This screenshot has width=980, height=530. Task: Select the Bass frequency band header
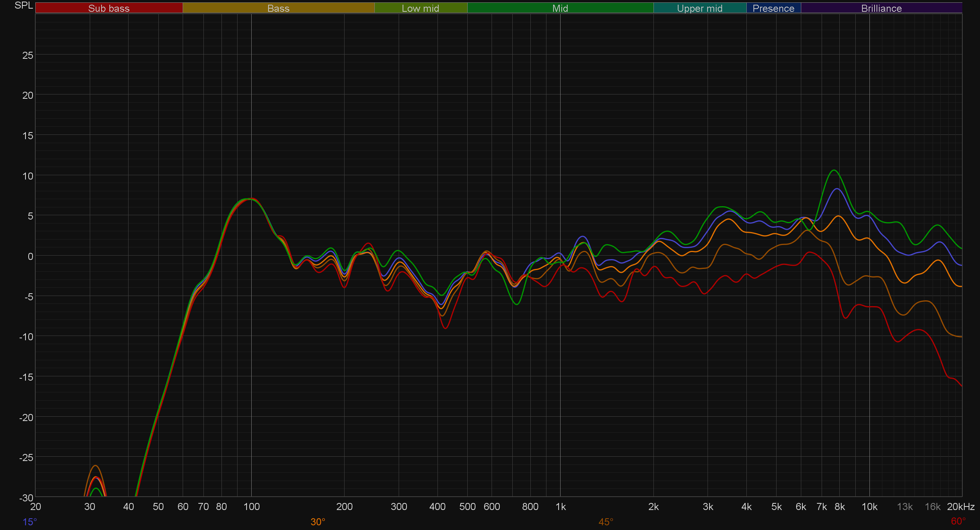click(278, 8)
